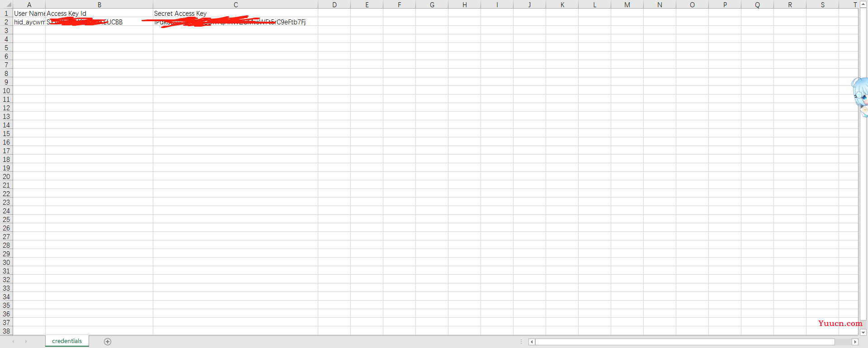Image resolution: width=868 pixels, height=348 pixels.
Task: Select column C header
Action: (236, 5)
